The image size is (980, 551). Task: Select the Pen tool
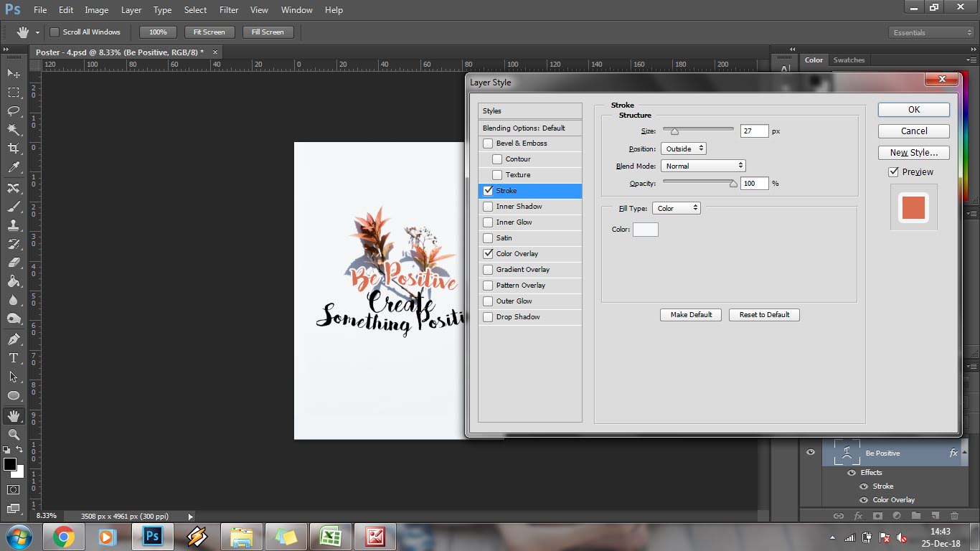[13, 339]
